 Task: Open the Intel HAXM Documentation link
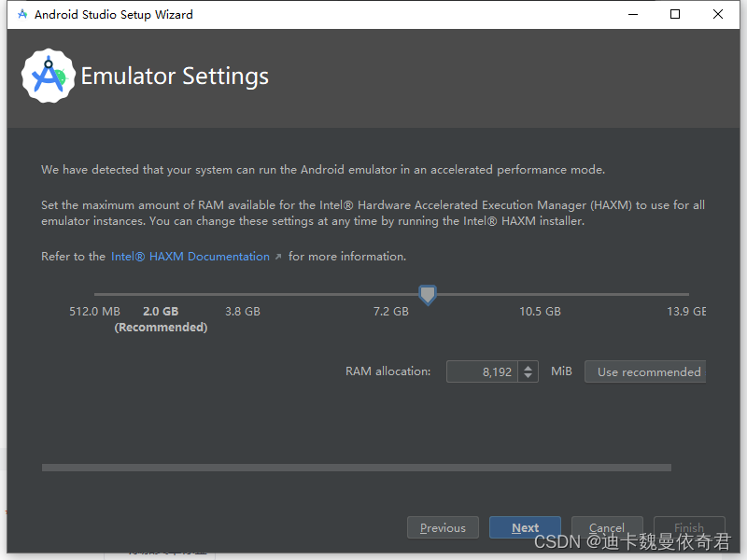click(x=190, y=257)
